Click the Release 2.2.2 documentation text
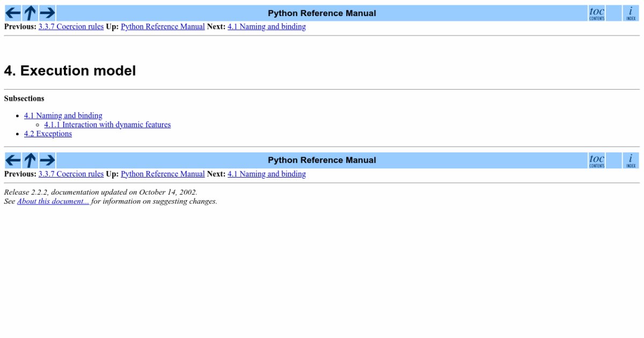The image size is (644, 338). (100, 192)
